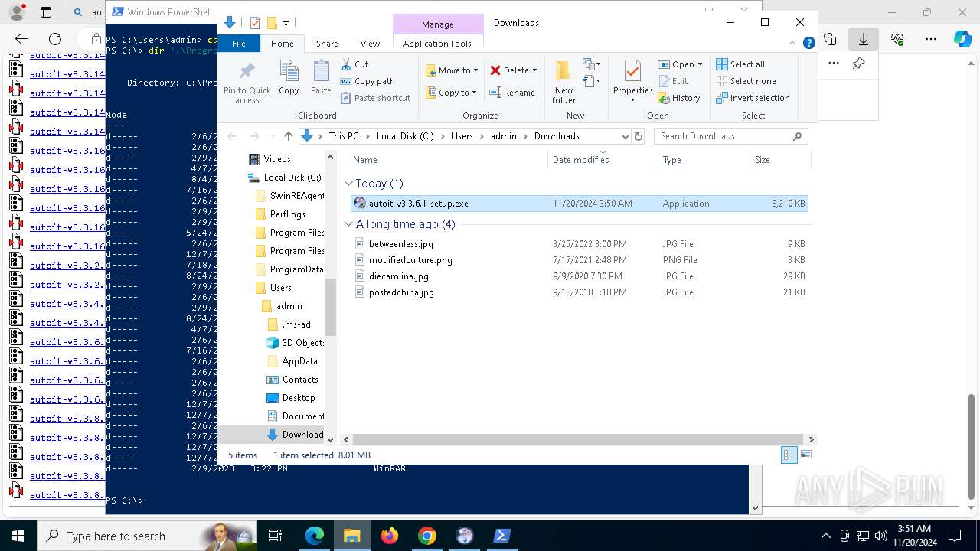Click 'admin' in the address breadcrumb
980x551 pixels.
(503, 136)
